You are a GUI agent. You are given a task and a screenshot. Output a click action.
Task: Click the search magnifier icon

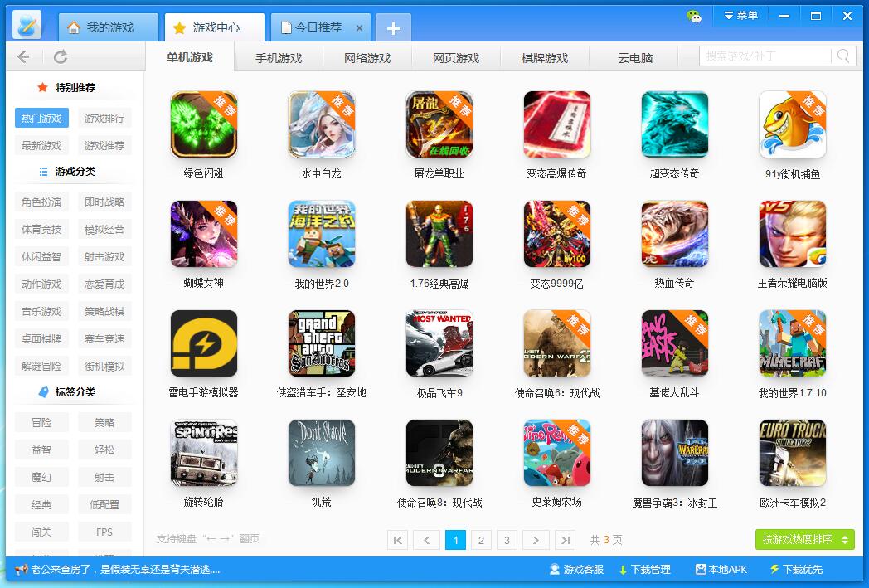coord(842,56)
